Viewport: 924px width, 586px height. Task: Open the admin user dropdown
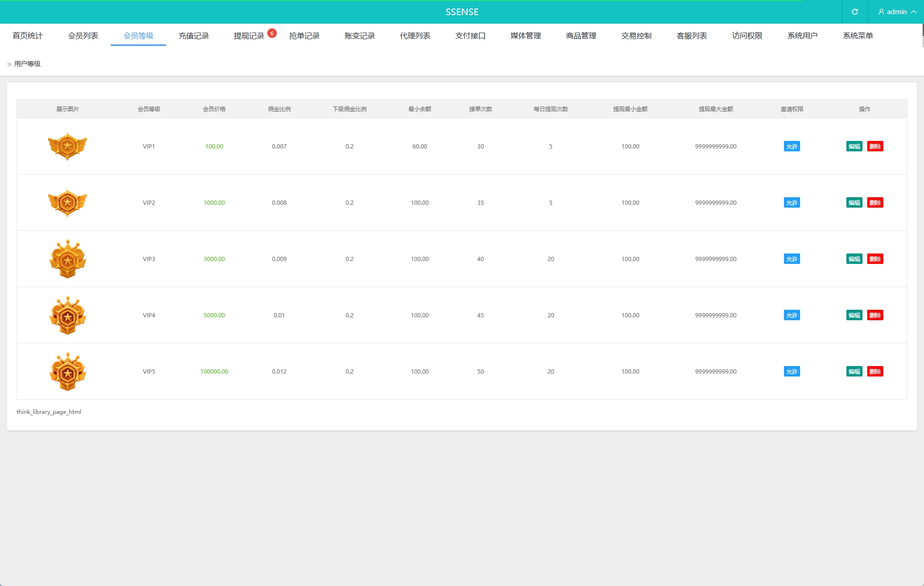tap(897, 12)
